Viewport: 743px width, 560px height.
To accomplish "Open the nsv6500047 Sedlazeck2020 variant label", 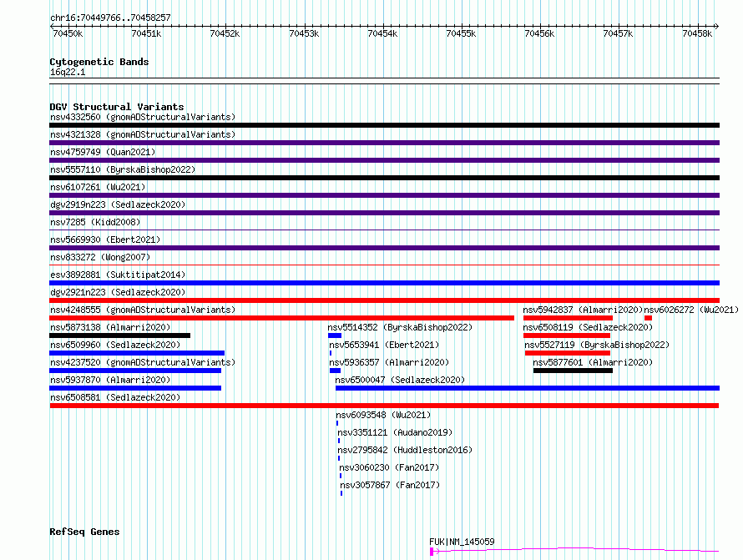I will pyautogui.click(x=400, y=380).
